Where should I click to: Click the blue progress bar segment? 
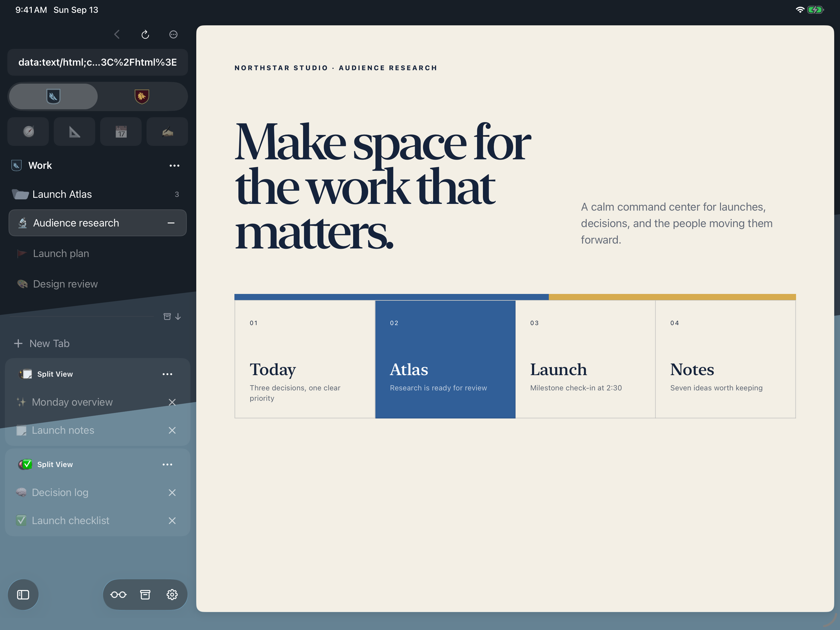click(392, 297)
